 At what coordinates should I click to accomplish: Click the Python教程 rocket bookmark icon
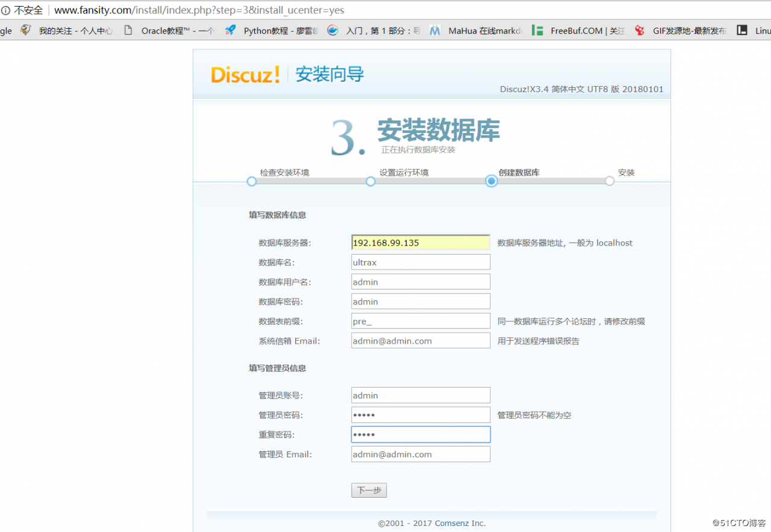click(x=230, y=30)
